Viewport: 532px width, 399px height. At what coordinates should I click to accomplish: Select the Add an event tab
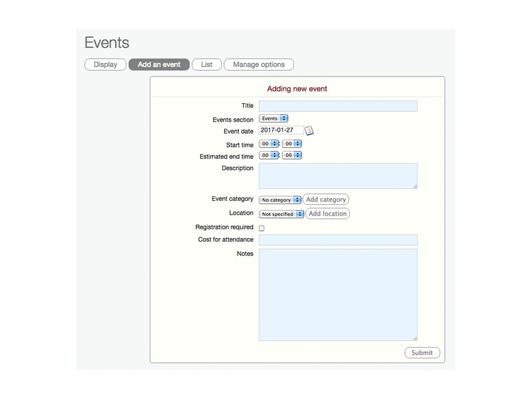click(159, 65)
